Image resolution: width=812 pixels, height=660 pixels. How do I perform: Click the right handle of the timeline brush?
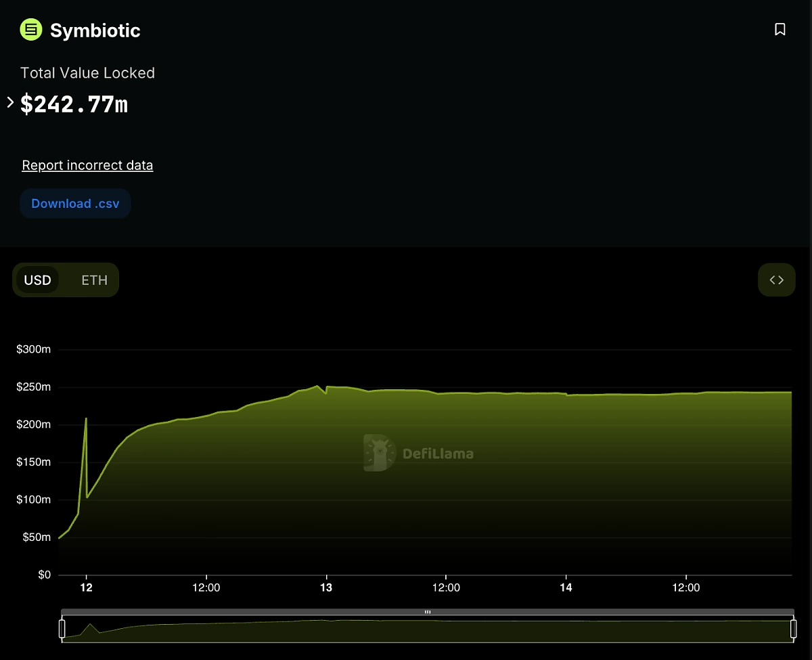[793, 630]
